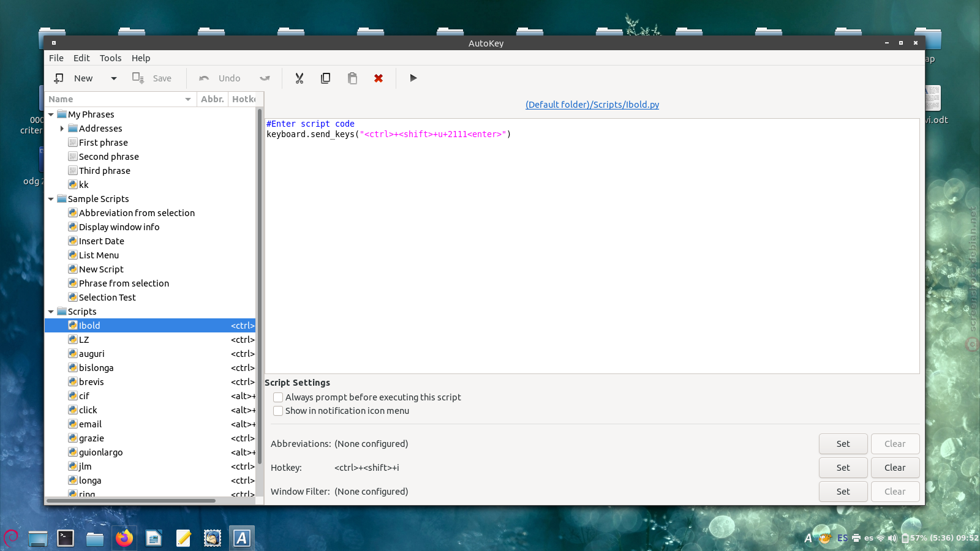Select Abbreviation from selection script
Screen dimensions: 980x551
click(137, 213)
